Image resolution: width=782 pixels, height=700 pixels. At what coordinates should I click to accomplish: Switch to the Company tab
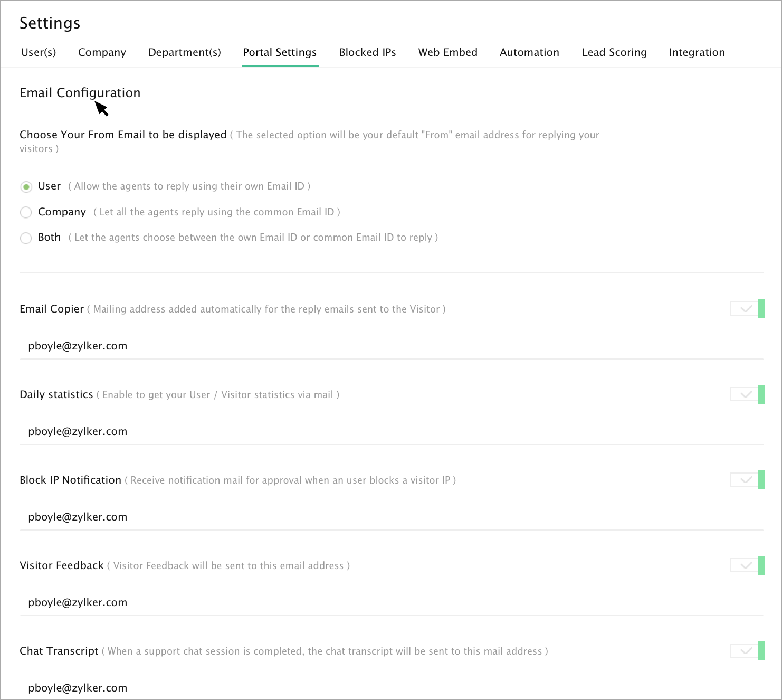click(102, 52)
